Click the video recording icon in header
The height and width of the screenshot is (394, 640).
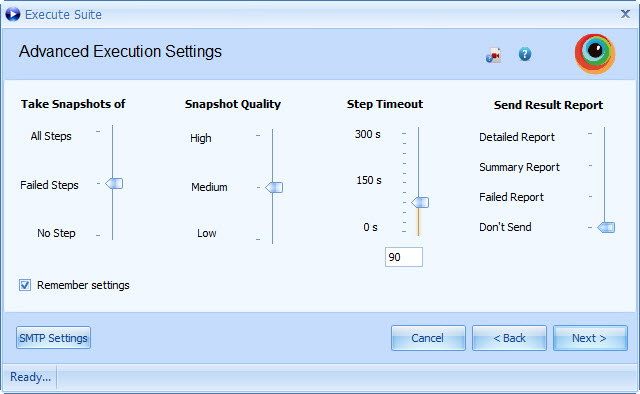point(493,55)
